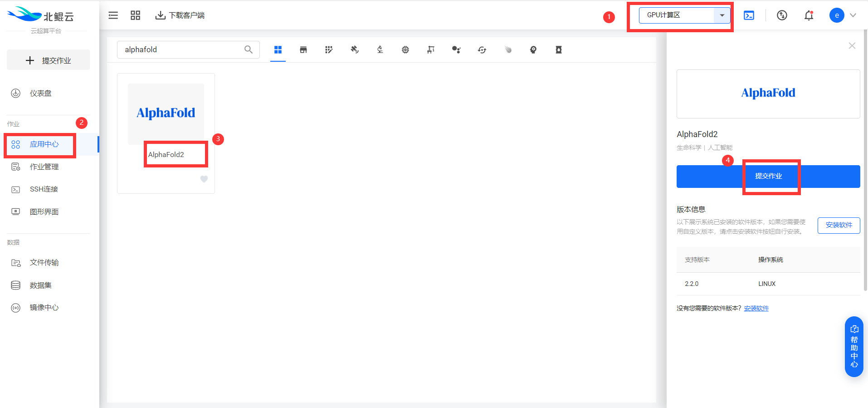The width and height of the screenshot is (868, 408).
Task: Open the terminal console icon in header
Action: point(749,15)
